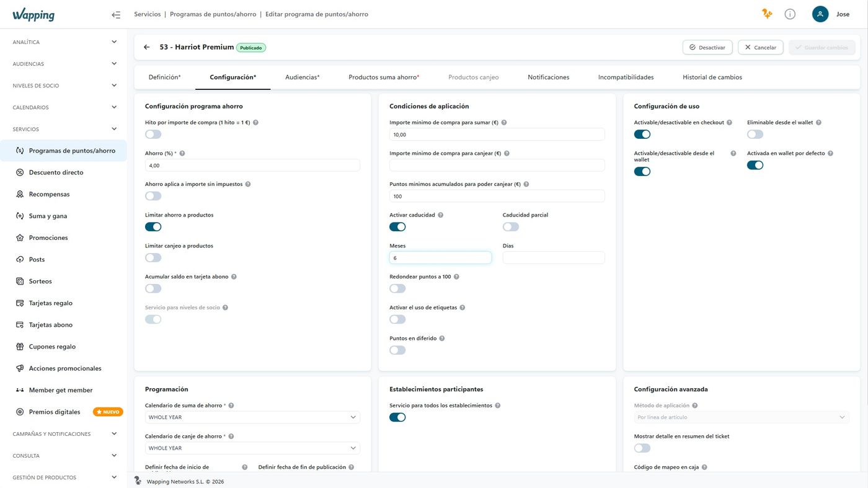Toggle Hito por importe de compra switch
Image resolution: width=868 pixels, height=488 pixels.
click(153, 135)
